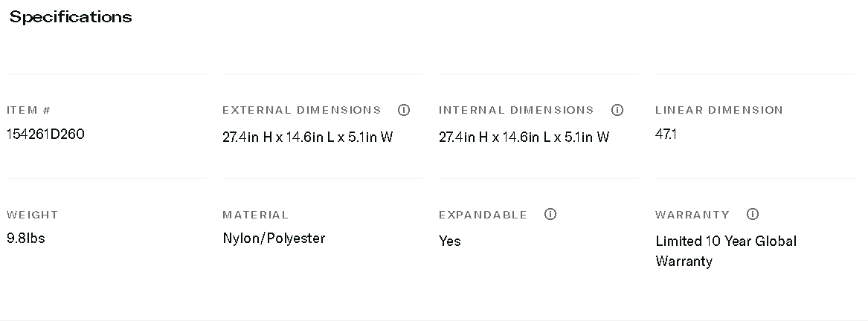868x321 pixels.
Task: Select the item number 154261D260
Action: pos(45,134)
